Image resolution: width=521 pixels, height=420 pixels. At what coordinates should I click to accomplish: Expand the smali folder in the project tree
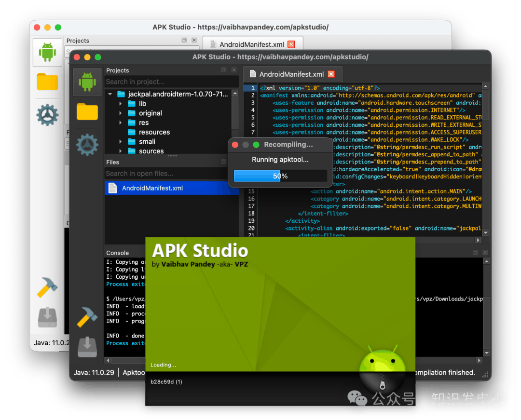click(x=121, y=142)
